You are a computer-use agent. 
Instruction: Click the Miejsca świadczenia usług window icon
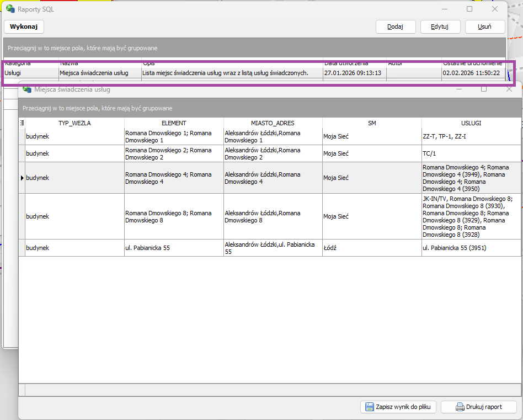click(26, 89)
